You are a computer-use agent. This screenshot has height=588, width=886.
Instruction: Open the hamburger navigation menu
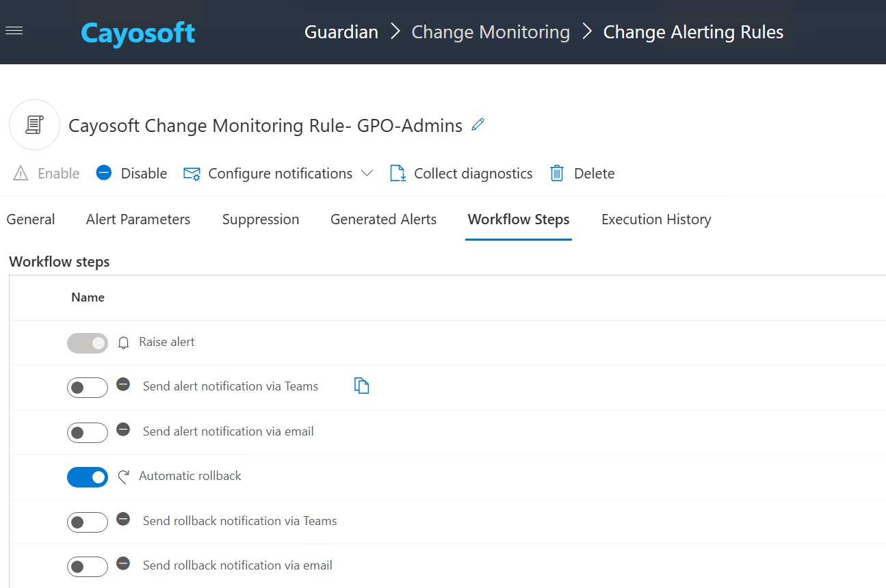14,31
